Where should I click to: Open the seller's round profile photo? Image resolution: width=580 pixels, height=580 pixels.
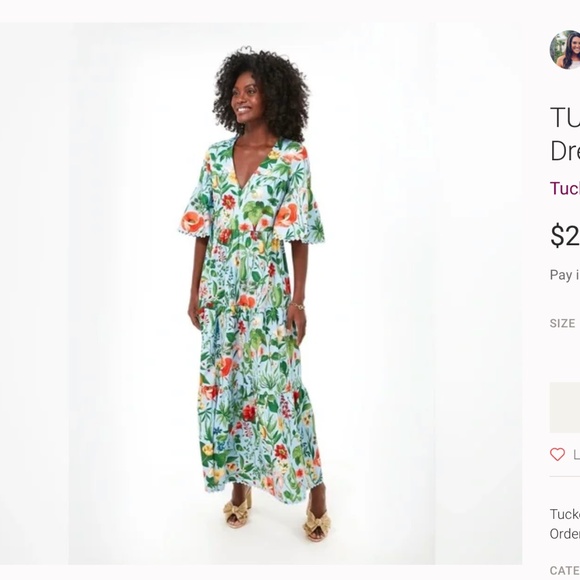point(565,50)
